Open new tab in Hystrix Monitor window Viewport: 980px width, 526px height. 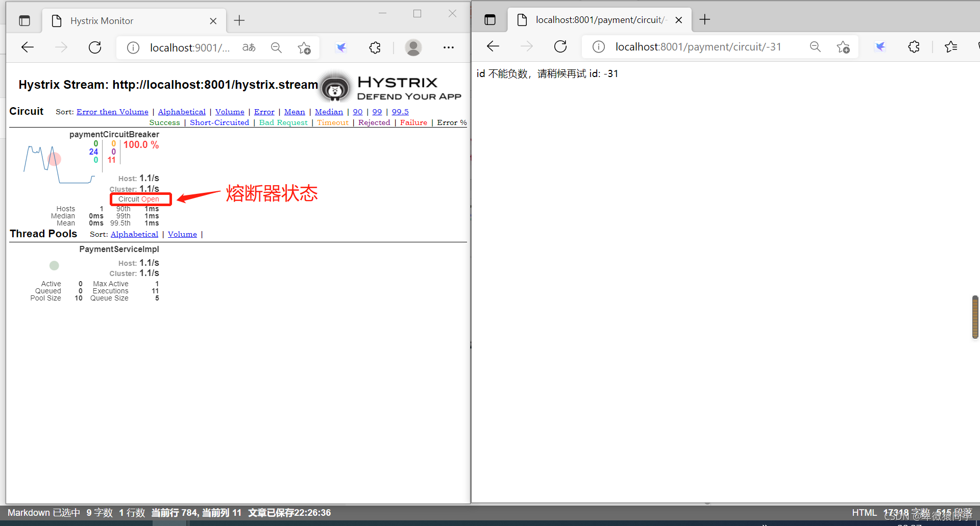(x=239, y=20)
